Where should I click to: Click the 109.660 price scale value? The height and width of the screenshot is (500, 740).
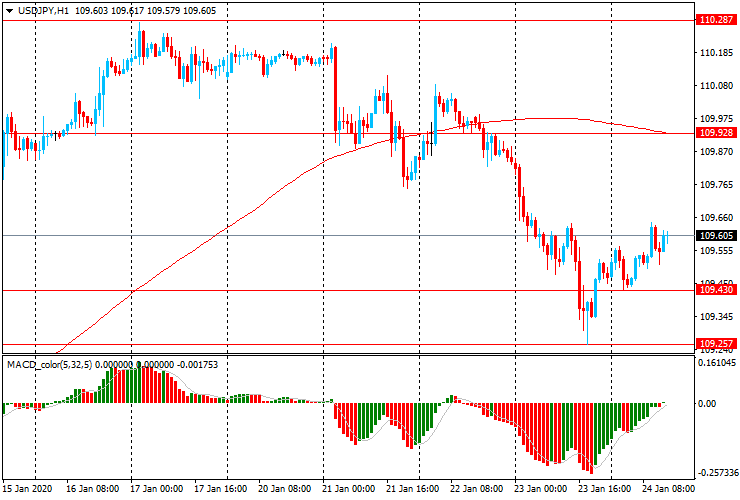click(716, 218)
